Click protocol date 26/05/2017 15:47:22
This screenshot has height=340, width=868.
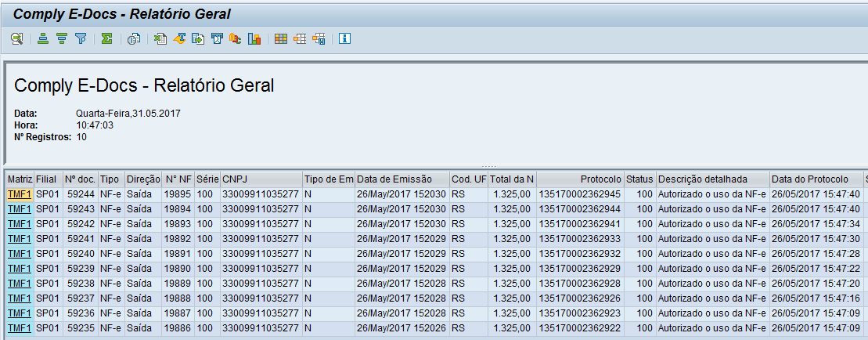[816, 269]
